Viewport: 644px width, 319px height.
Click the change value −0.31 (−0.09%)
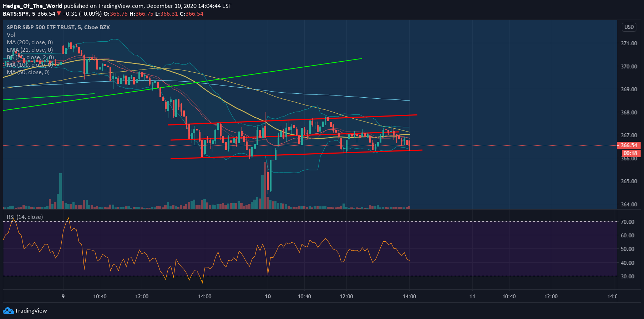point(82,14)
